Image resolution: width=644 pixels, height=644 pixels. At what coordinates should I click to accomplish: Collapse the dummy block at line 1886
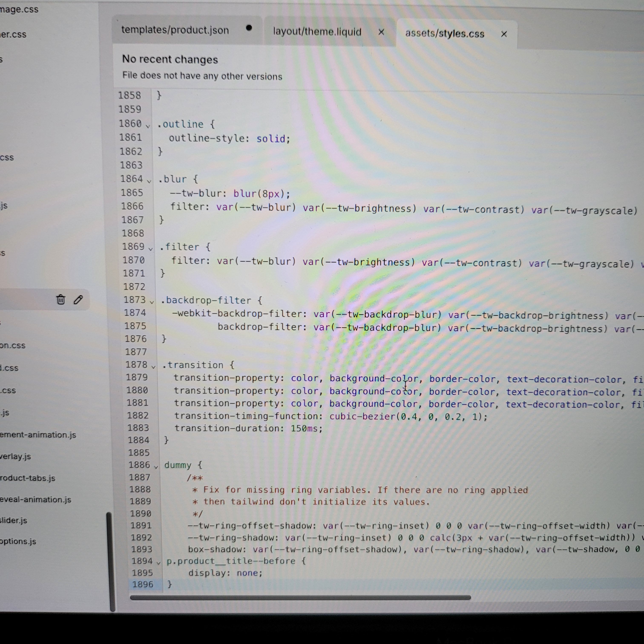[x=156, y=467]
